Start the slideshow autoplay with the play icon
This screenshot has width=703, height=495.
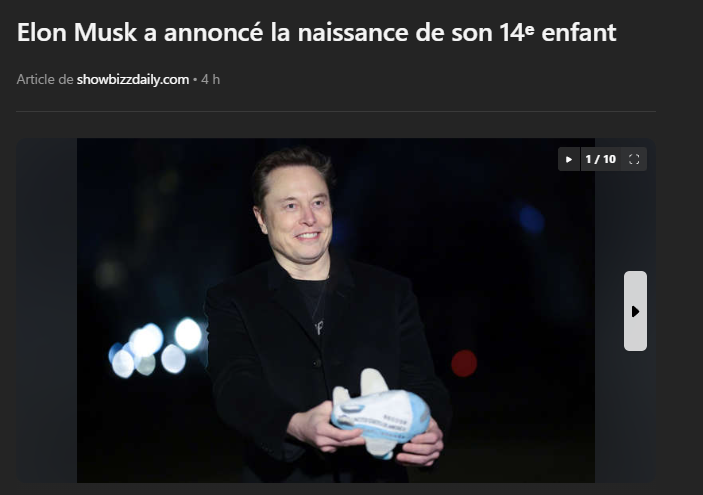(x=569, y=159)
